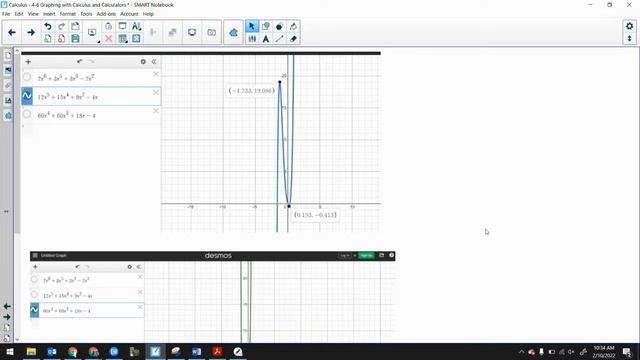Image resolution: width=640 pixels, height=360 pixels.
Task: Open upper Desmos expression list settings gear
Action: click(x=143, y=62)
